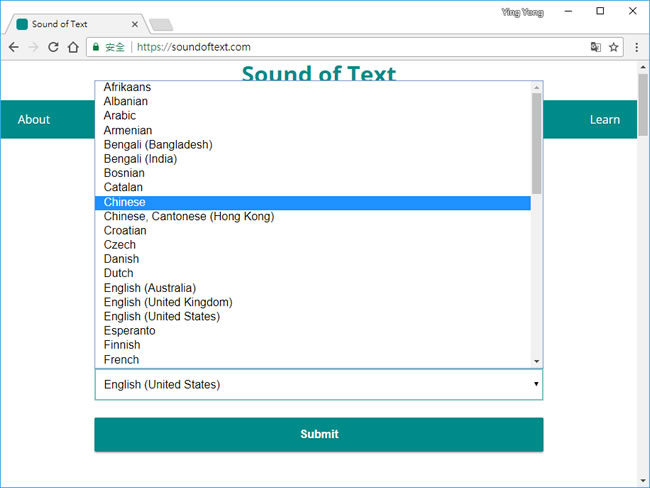Pick Bosnian in the dropdown list
Screen dimensions: 650x488
pyautogui.click(x=313, y=173)
